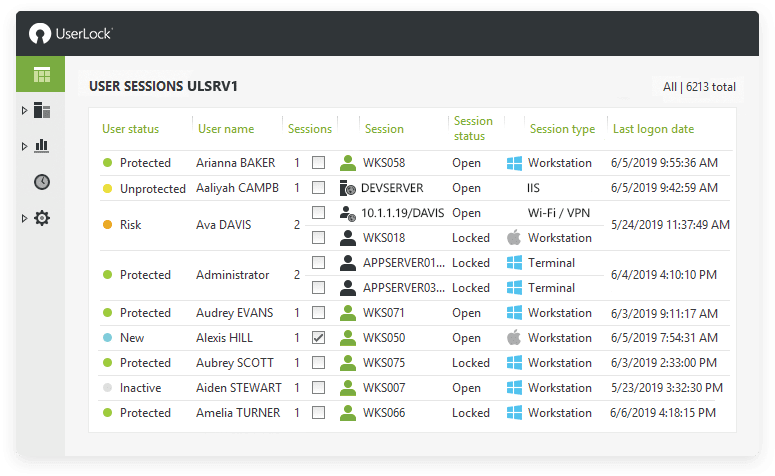
Task: Expand the dashboard sidebar item arrow
Action: (24, 111)
